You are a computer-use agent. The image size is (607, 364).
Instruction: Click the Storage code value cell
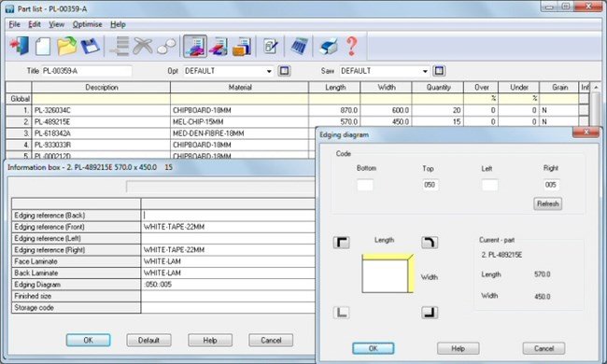[x=229, y=307]
